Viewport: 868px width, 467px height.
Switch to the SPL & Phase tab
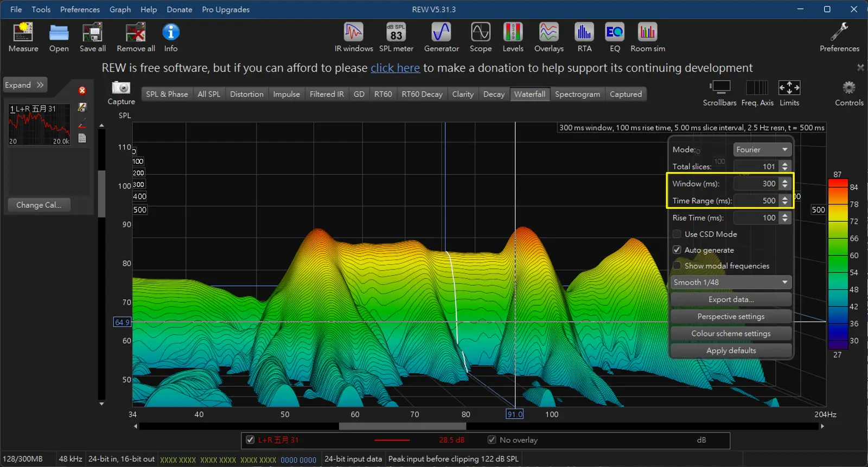click(167, 94)
